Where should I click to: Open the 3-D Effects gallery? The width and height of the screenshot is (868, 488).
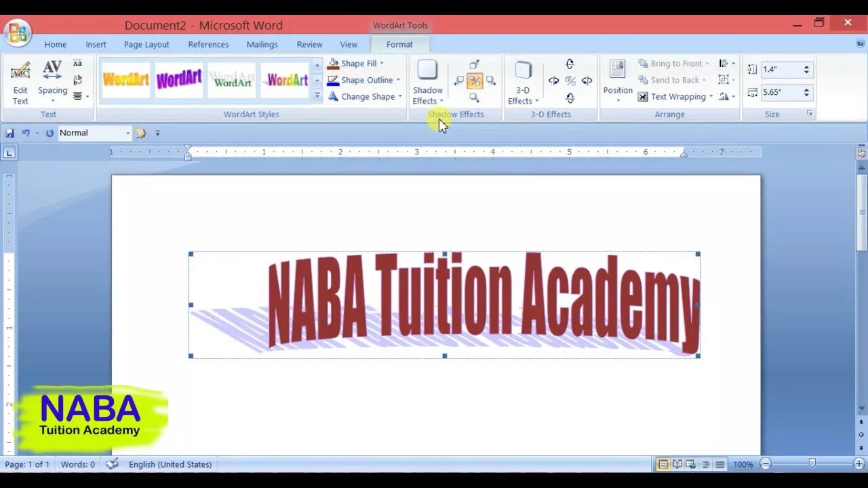click(x=523, y=83)
